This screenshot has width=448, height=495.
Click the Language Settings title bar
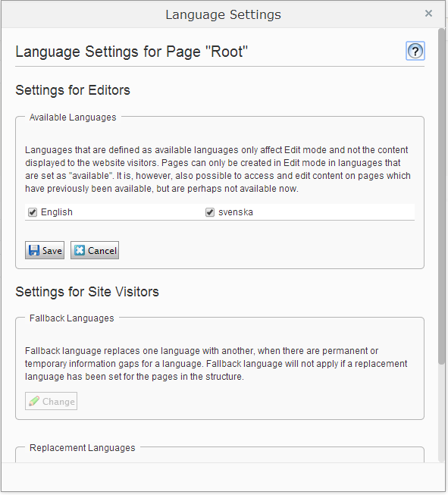[223, 14]
